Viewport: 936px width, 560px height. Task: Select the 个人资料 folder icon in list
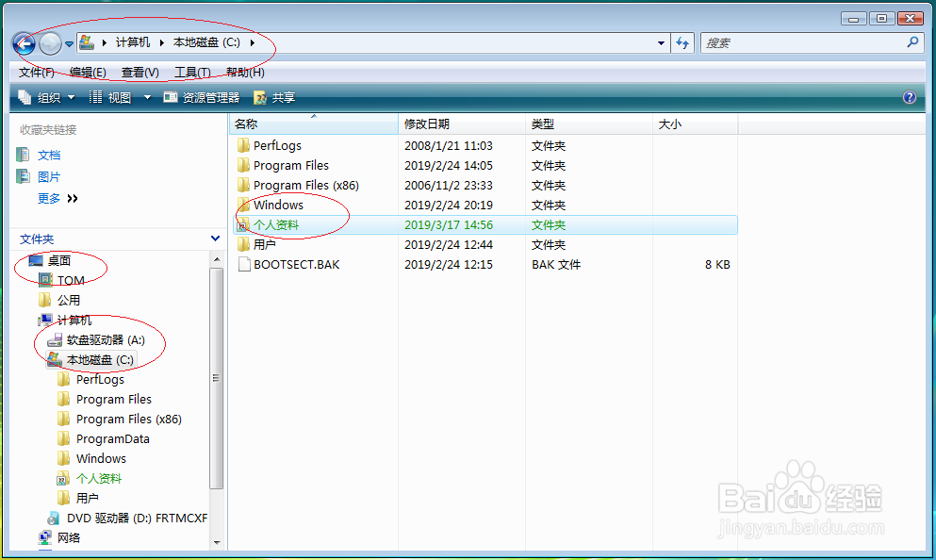243,225
